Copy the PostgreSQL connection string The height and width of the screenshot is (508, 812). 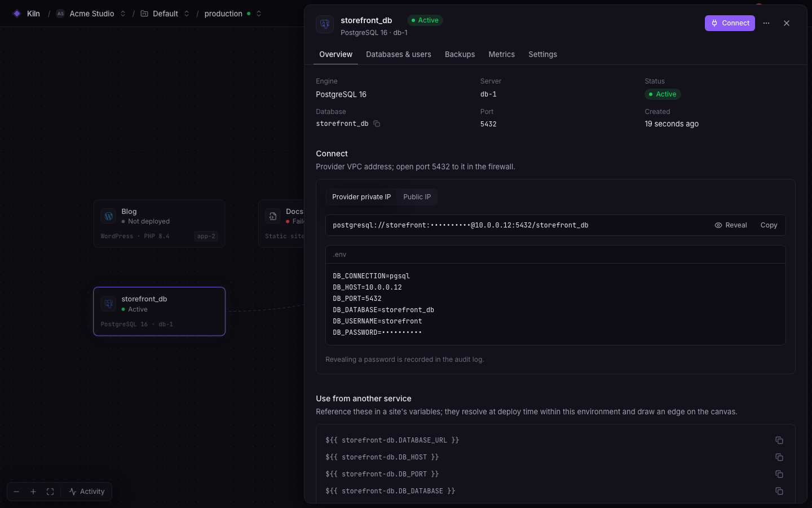pos(769,225)
